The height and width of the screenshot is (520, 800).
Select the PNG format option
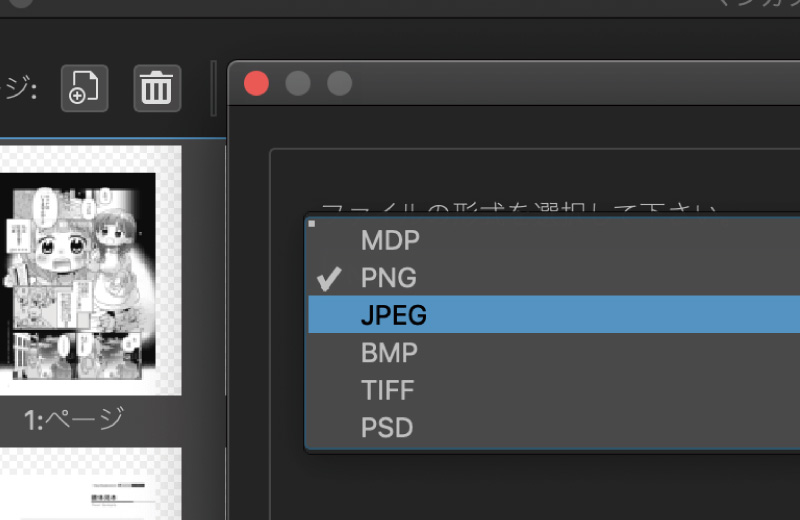pyautogui.click(x=554, y=278)
